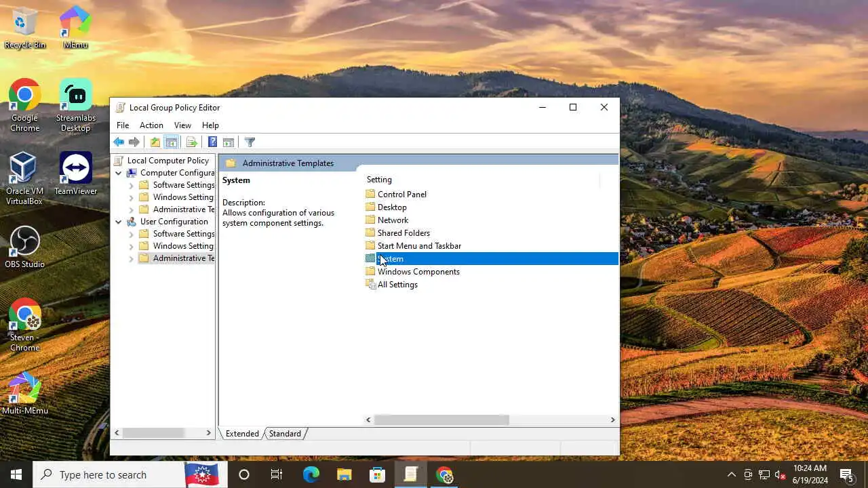This screenshot has width=868, height=488.
Task: Switch to the Standard tab
Action: [x=285, y=434]
